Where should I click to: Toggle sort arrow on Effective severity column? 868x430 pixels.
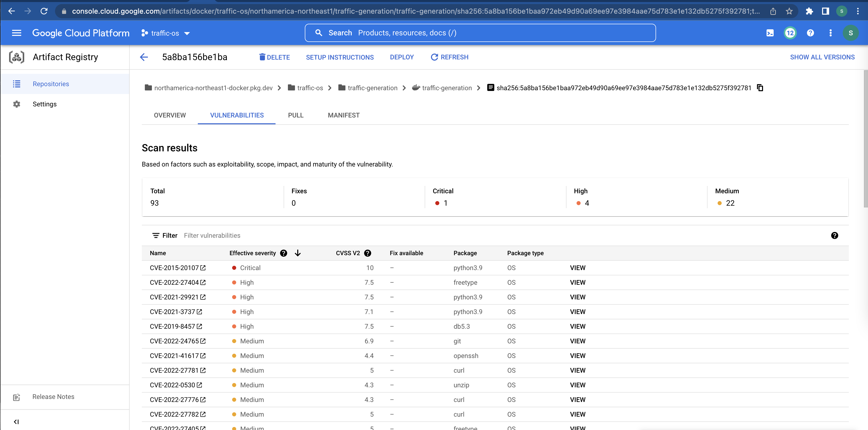(297, 253)
